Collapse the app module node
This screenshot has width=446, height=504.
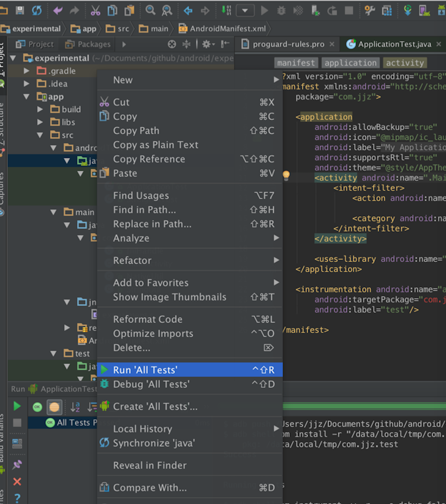(26, 96)
